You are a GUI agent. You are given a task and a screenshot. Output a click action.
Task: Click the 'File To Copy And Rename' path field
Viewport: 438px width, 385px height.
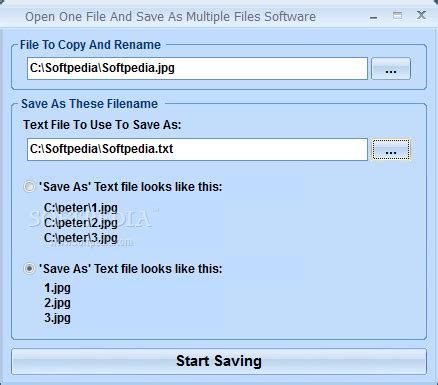[x=197, y=68]
